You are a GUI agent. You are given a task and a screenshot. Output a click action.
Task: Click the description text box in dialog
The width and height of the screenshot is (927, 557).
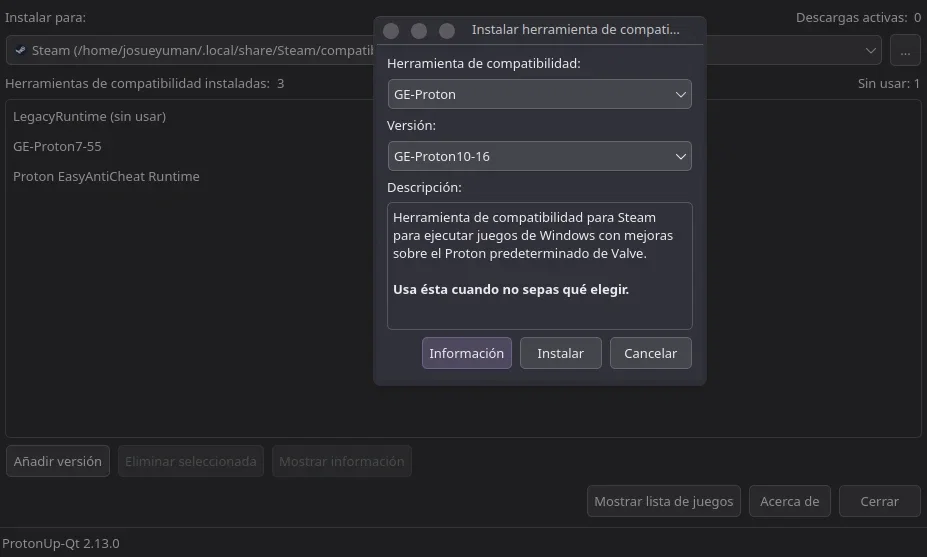tap(539, 265)
